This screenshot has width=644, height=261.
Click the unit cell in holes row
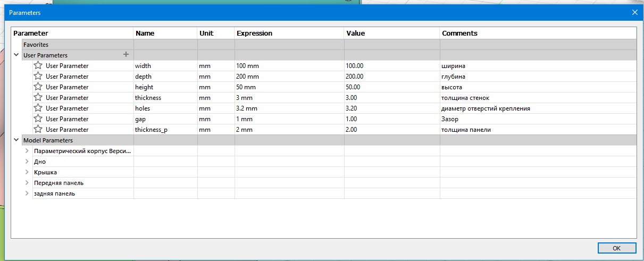pos(216,108)
